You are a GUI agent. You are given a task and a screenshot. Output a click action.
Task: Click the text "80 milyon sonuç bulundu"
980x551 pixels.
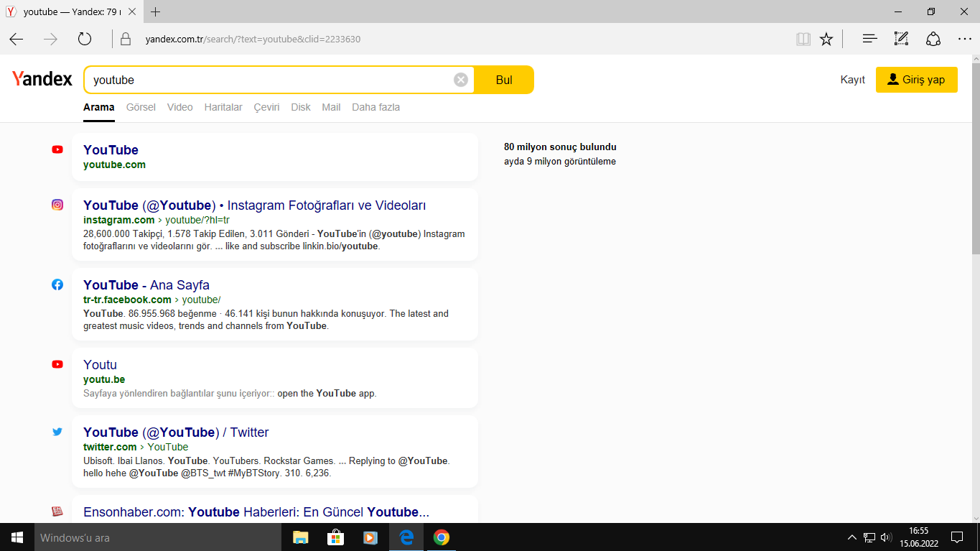pos(560,147)
